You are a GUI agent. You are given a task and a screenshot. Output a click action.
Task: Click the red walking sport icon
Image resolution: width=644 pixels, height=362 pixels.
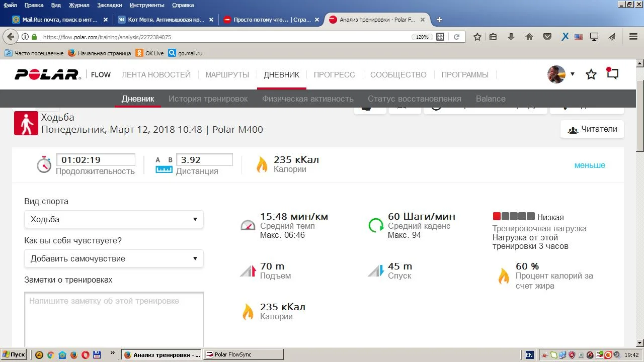tap(26, 123)
